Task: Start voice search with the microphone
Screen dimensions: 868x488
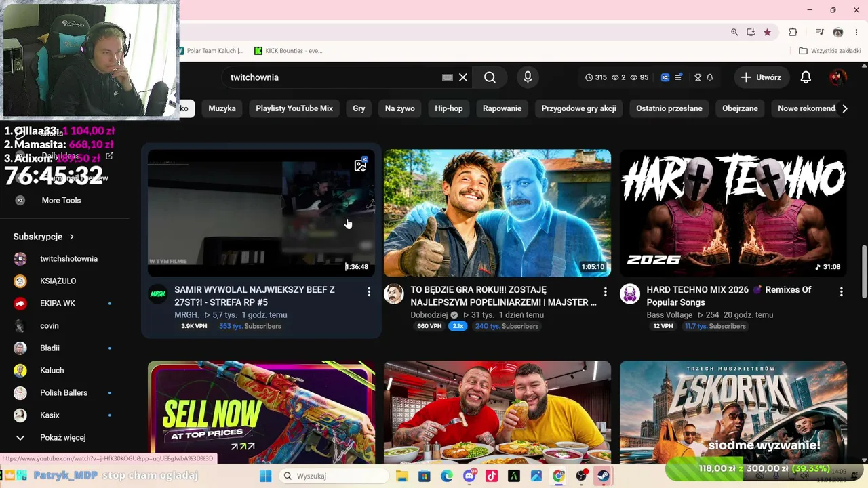Action: click(x=528, y=77)
